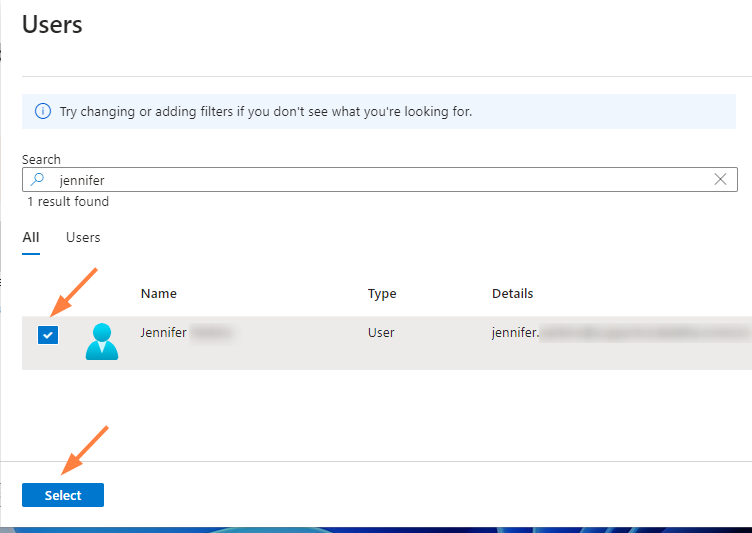Click the "Users" panel heading
This screenshot has height=533, width=752.
point(52,24)
